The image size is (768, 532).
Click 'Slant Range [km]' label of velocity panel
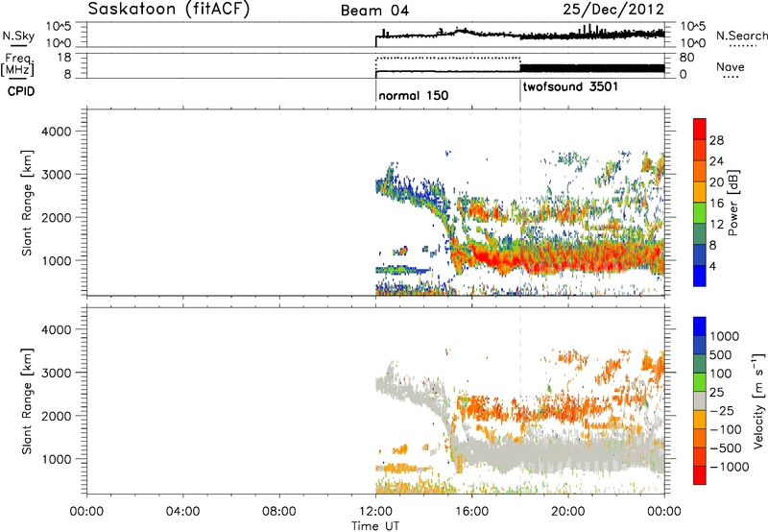point(27,400)
